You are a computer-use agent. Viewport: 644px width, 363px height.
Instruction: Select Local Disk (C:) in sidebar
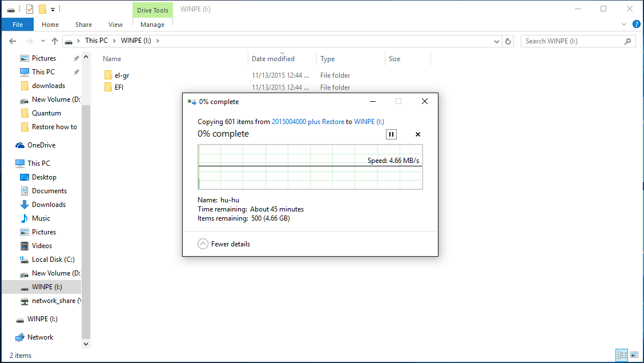(53, 260)
